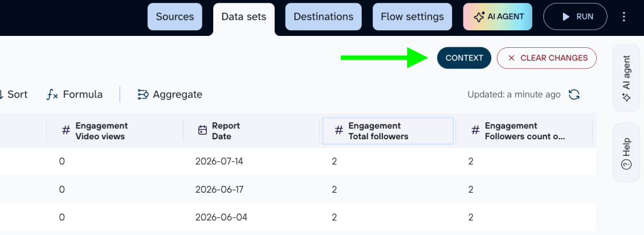644x235 pixels.
Task: Click Total followers cell in 2026-07-14 row
Action: [x=387, y=161]
